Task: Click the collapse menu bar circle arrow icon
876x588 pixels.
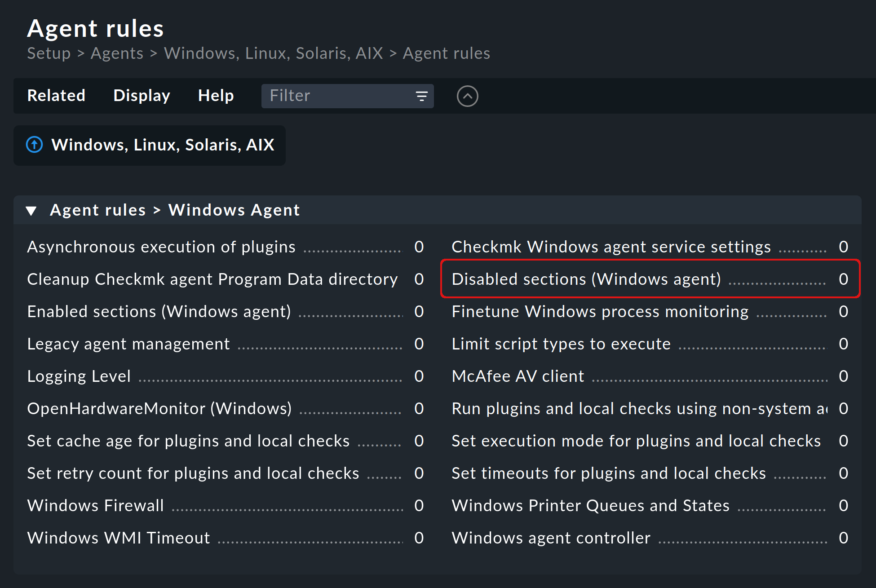Action: coord(467,96)
